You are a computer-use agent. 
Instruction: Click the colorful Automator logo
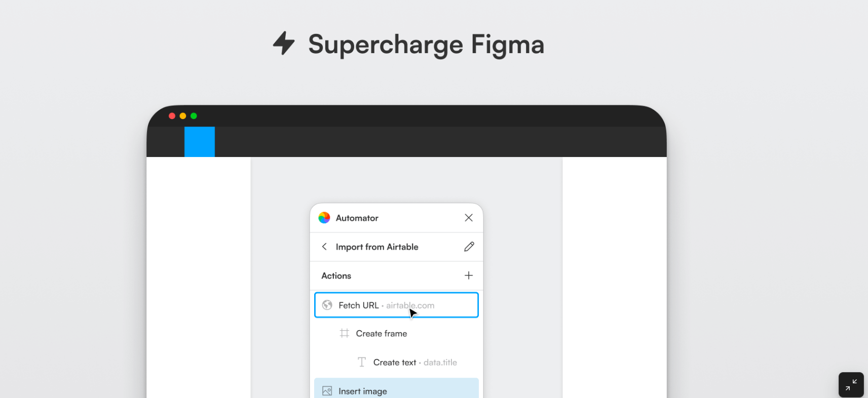click(324, 218)
